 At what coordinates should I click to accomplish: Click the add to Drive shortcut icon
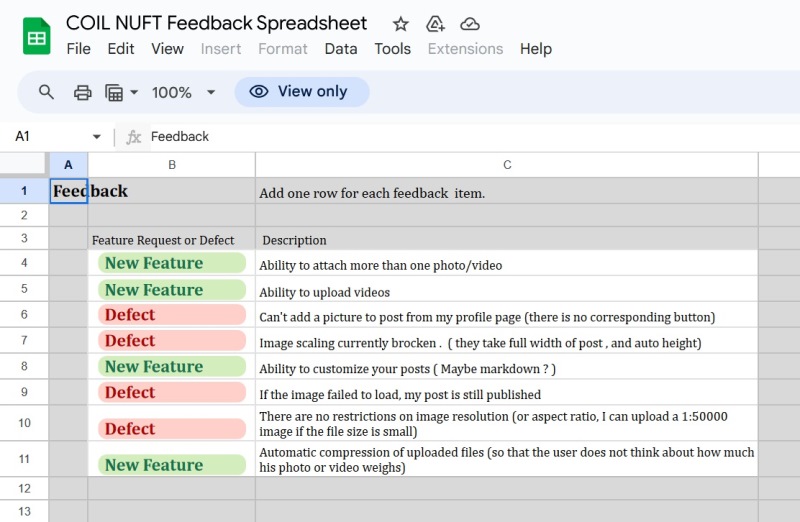coord(435,24)
